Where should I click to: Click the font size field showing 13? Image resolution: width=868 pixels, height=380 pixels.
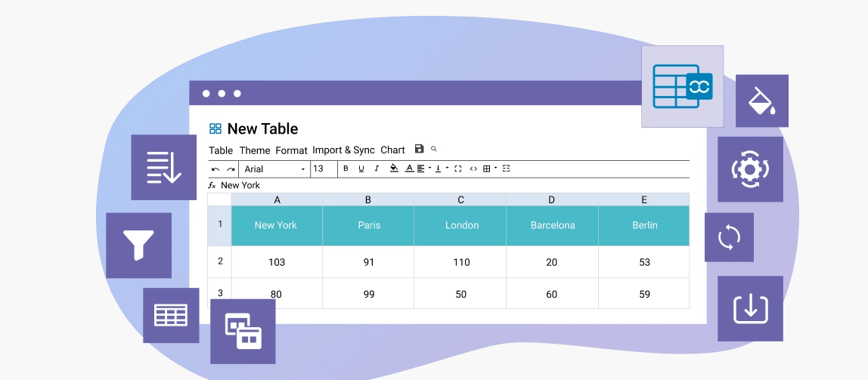[324, 168]
